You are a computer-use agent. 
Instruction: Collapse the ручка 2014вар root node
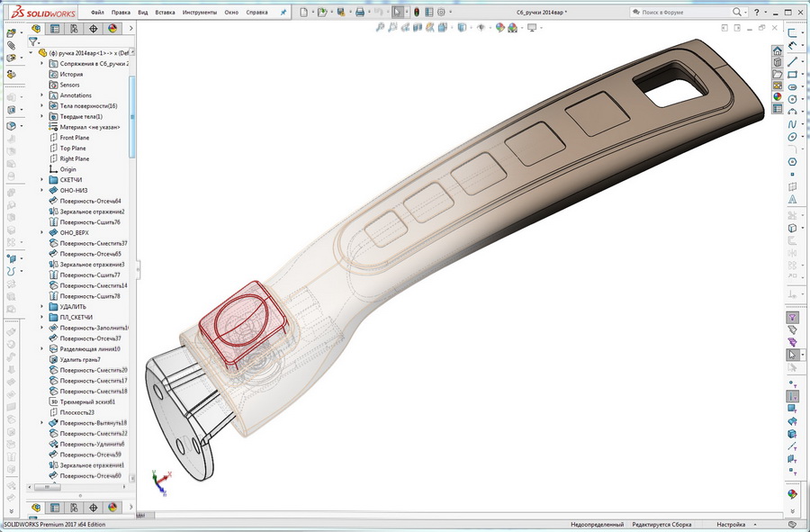(x=31, y=53)
